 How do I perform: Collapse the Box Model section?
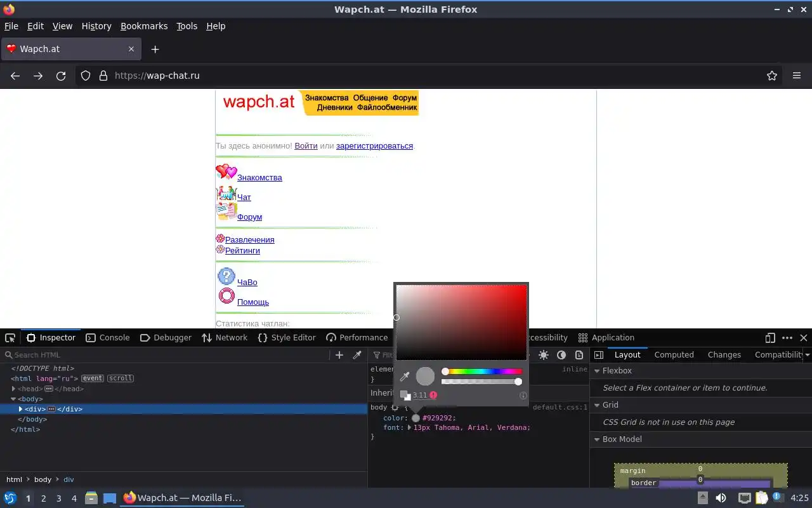click(597, 439)
